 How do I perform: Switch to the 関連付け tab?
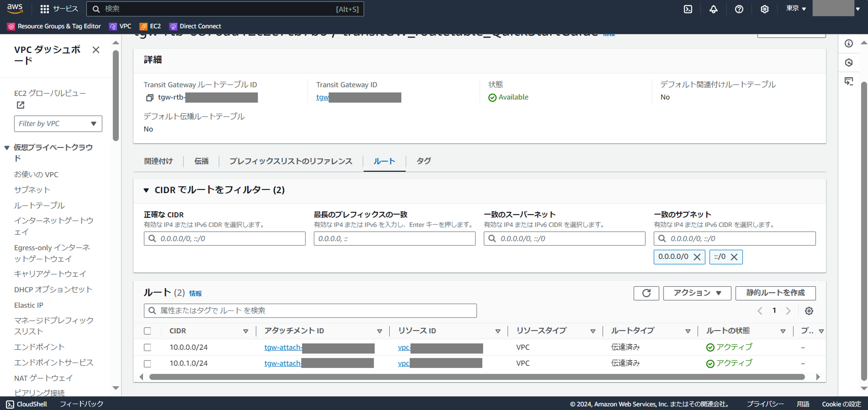click(x=158, y=161)
